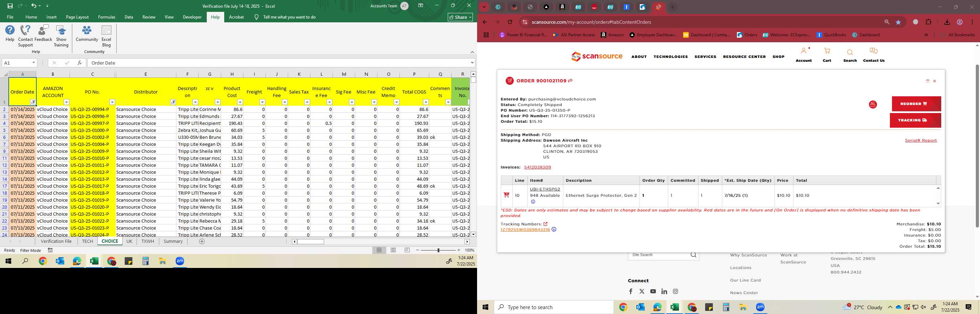Add line 10 item to cart icon
This screenshot has height=314, width=980.
pyautogui.click(x=506, y=195)
